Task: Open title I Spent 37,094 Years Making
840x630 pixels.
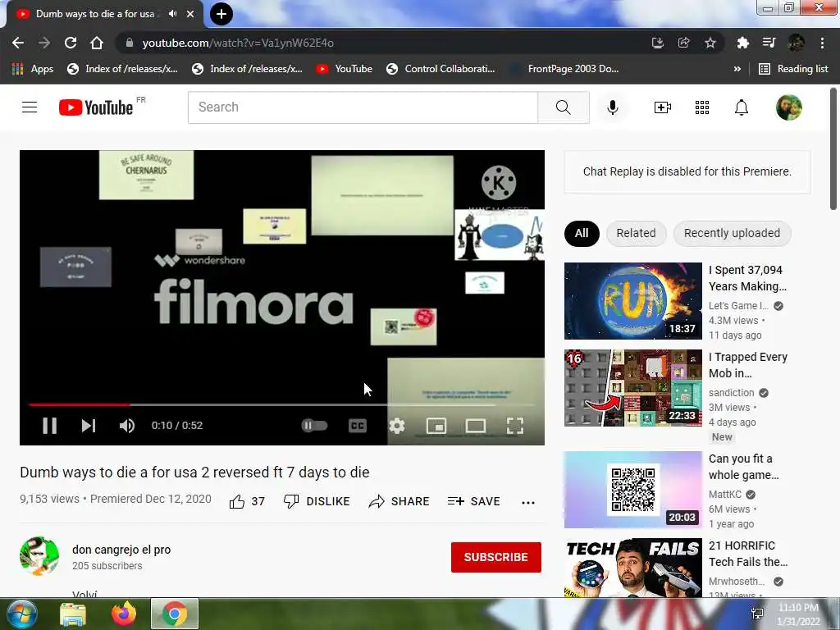Action: click(x=748, y=278)
